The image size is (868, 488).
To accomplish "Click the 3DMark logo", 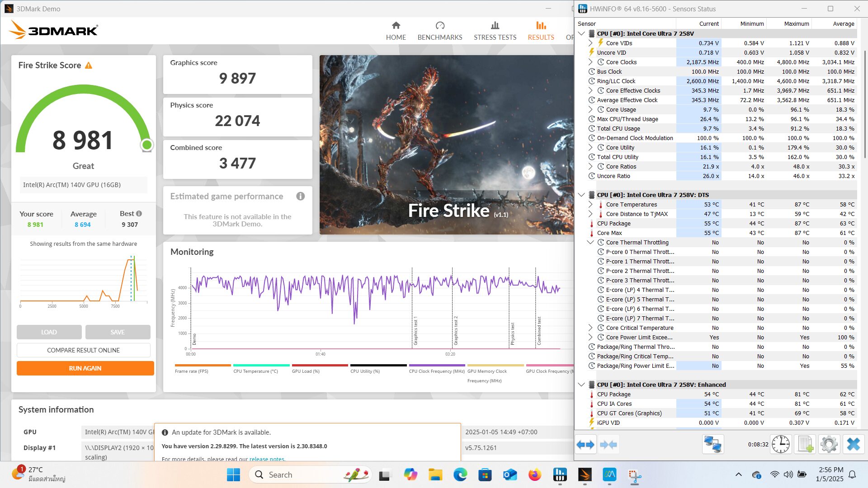I will pyautogui.click(x=53, y=30).
